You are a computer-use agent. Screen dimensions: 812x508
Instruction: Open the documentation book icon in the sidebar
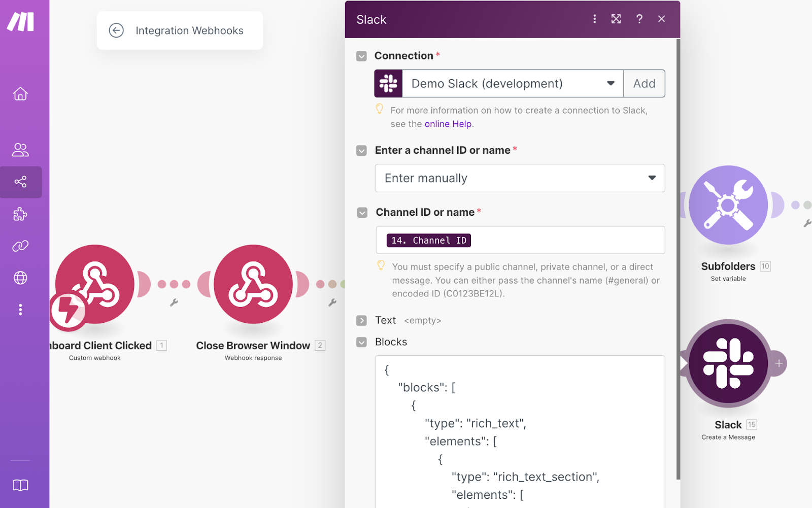pos(20,485)
